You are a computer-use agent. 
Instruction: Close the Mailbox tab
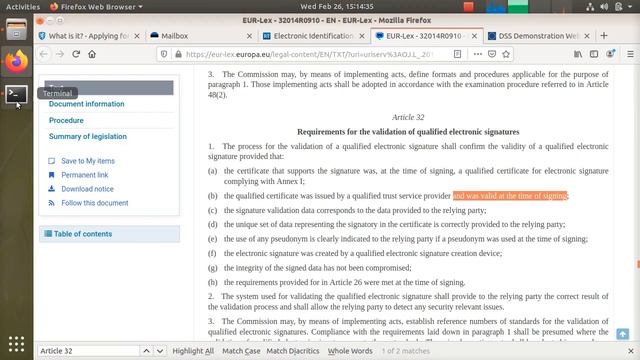[x=249, y=36]
